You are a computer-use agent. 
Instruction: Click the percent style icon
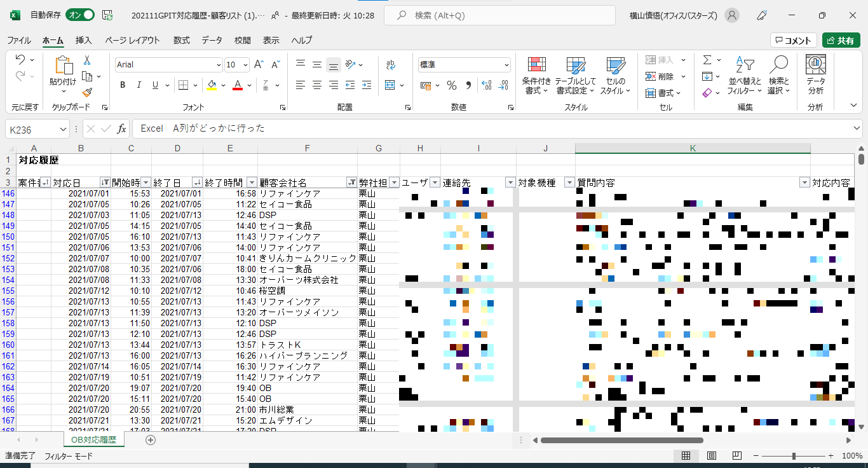(452, 85)
